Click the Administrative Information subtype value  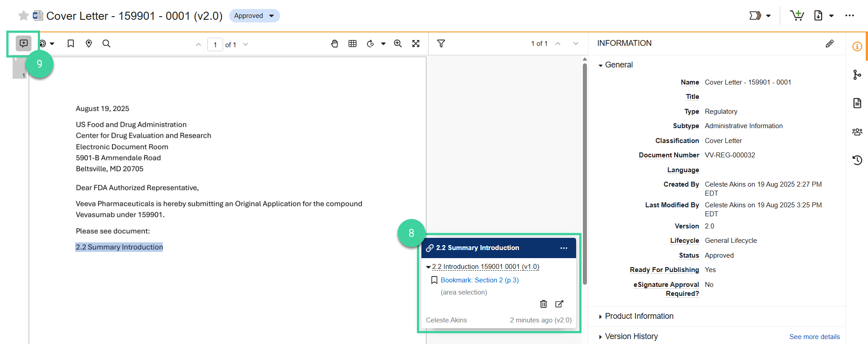[x=743, y=126]
